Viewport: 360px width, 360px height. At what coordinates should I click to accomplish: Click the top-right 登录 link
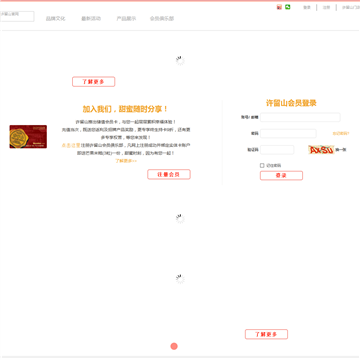(307, 7)
